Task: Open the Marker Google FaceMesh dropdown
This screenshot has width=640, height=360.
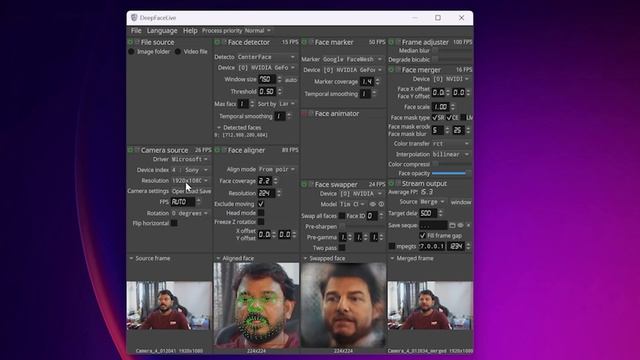Action: [x=352, y=59]
